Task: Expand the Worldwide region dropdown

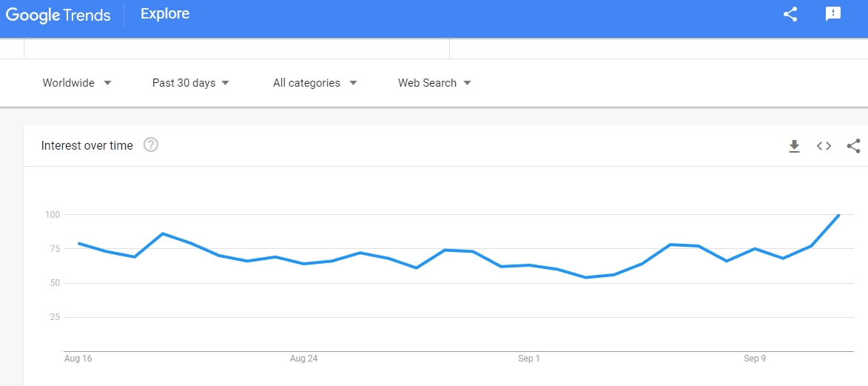Action: [x=77, y=83]
